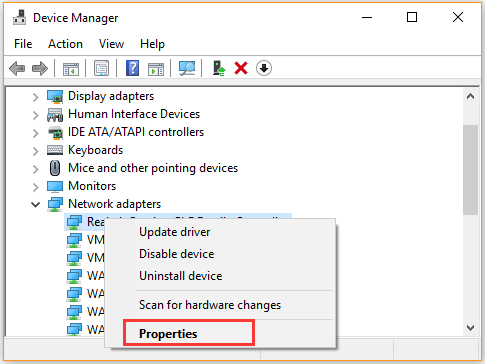Click the IDE ATA/ATAPI controllers icon
Viewport: 485px width, 364px height.
point(55,132)
